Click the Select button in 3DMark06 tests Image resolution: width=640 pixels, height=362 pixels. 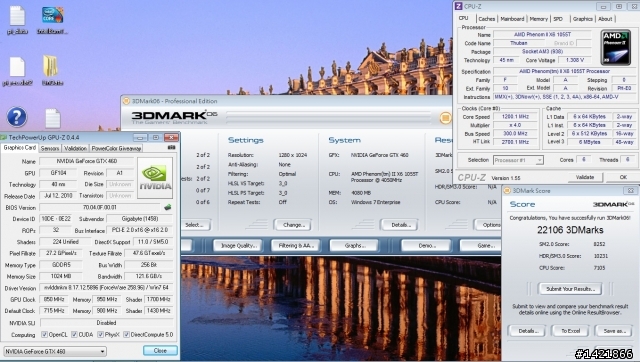coord(195,225)
